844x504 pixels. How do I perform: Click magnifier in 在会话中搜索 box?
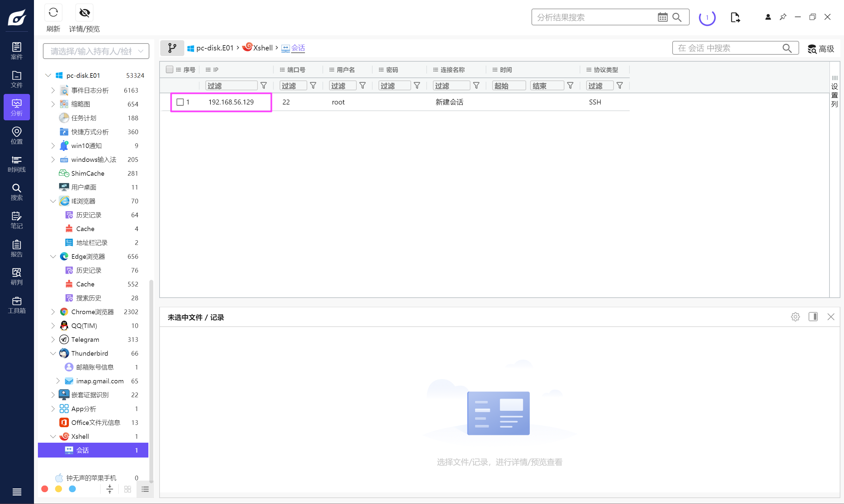click(787, 48)
